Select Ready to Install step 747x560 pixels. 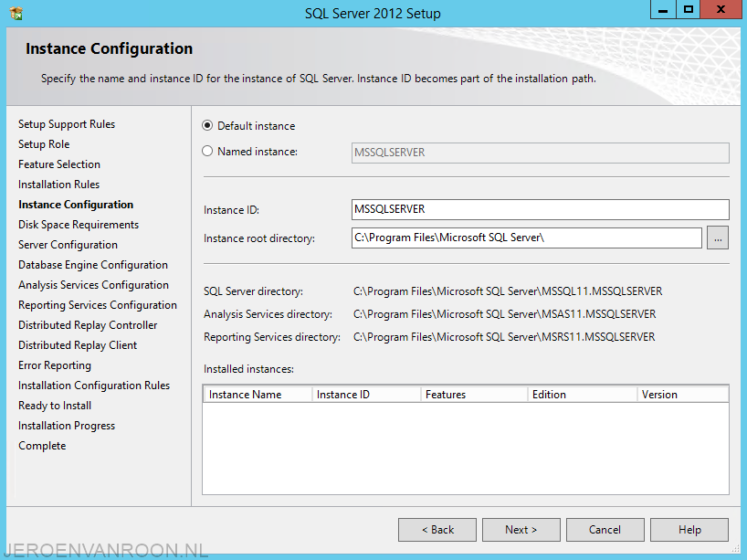[x=55, y=406]
